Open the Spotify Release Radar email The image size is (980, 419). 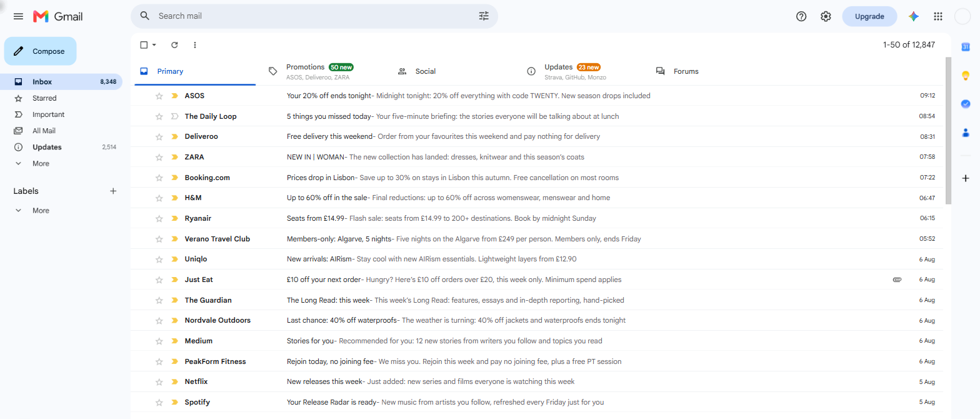click(x=537, y=402)
